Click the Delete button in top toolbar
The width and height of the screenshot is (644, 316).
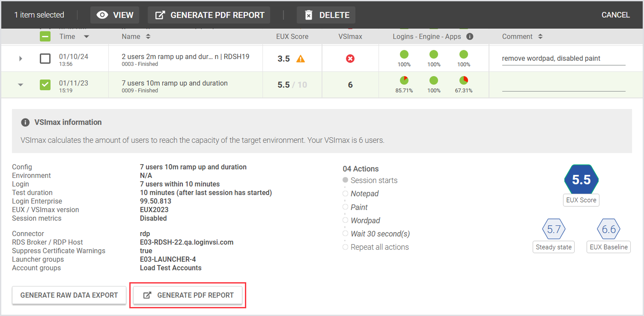pos(326,15)
